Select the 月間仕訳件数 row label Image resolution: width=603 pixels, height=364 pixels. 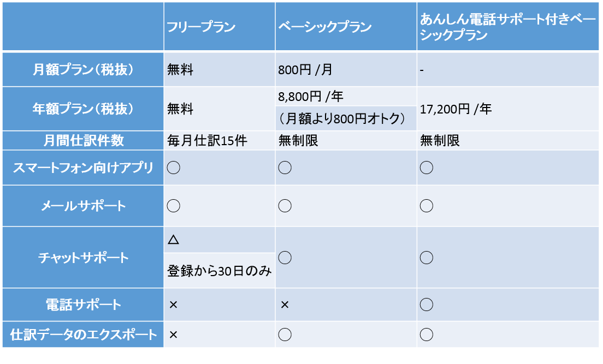83,141
